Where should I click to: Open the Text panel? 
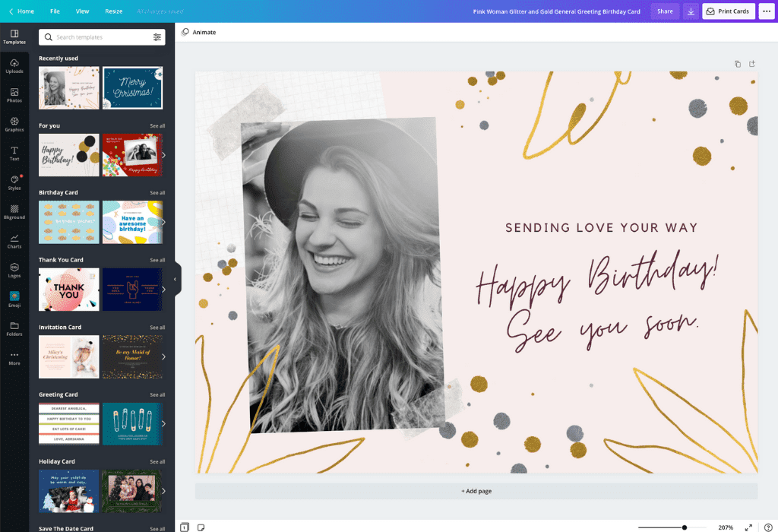tap(14, 155)
